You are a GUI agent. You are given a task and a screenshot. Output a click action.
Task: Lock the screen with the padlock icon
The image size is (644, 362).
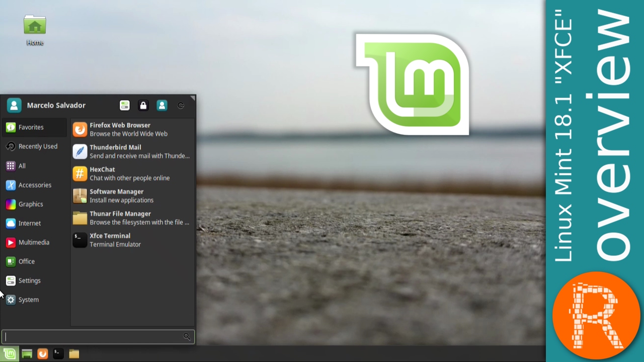point(143,105)
